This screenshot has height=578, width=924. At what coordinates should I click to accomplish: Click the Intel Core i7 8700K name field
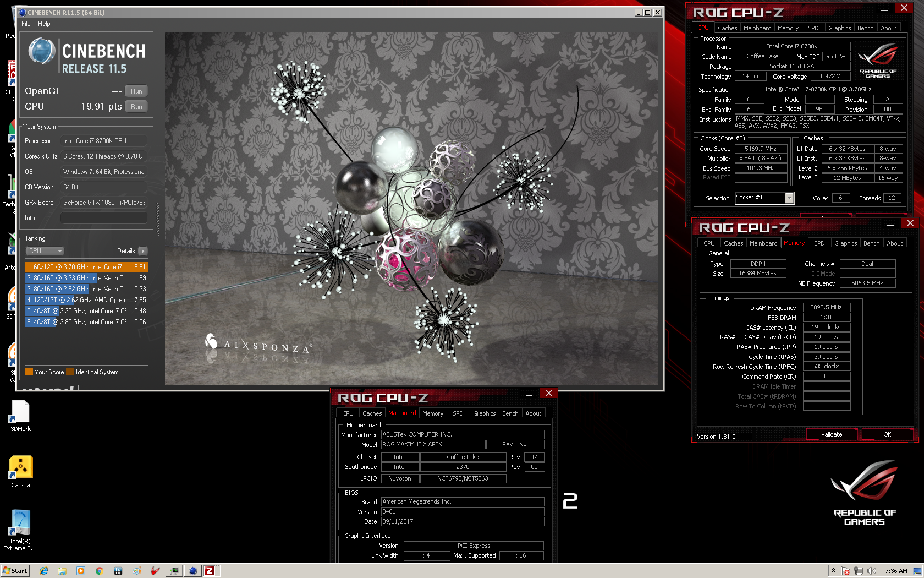coord(792,46)
